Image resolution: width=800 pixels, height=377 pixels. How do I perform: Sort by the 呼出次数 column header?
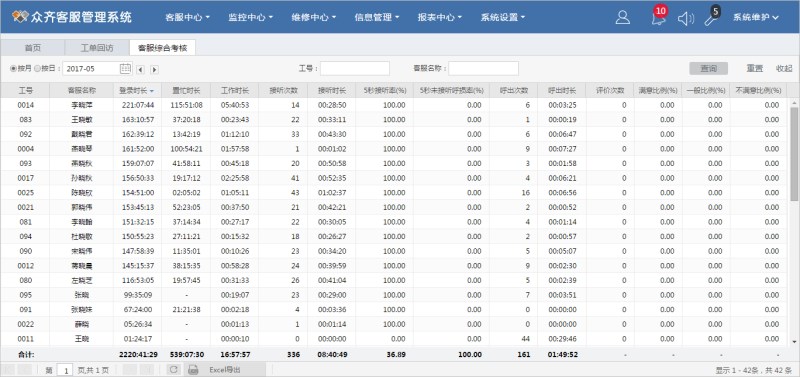[513, 90]
